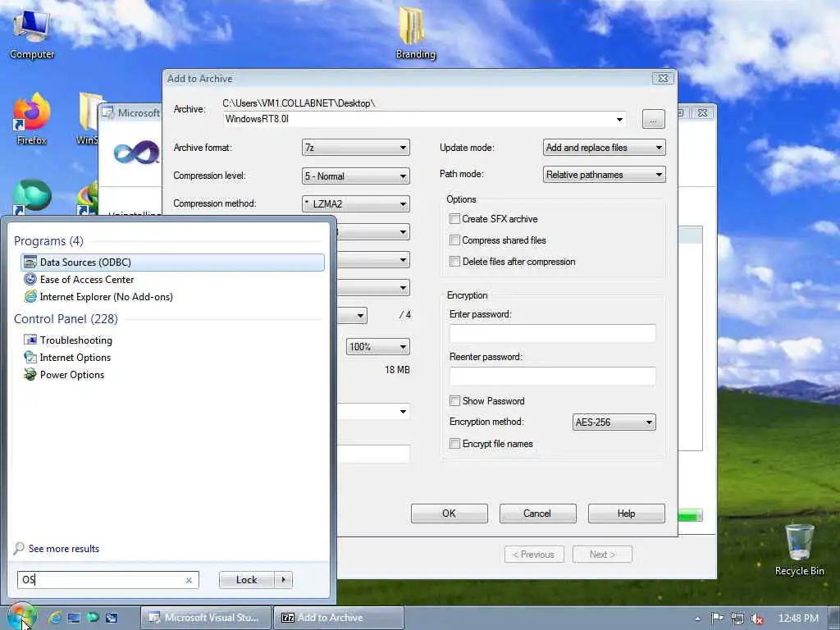
Task: Click See more results link
Action: pyautogui.click(x=64, y=549)
